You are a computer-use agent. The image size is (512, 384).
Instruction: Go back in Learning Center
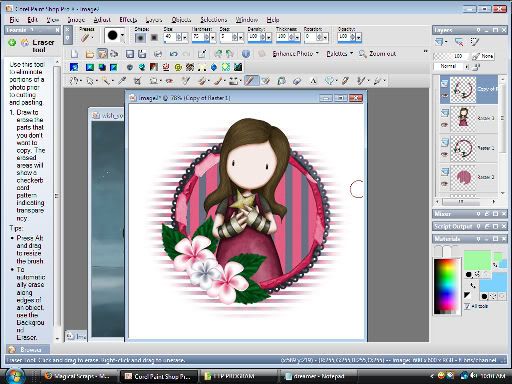click(x=12, y=43)
